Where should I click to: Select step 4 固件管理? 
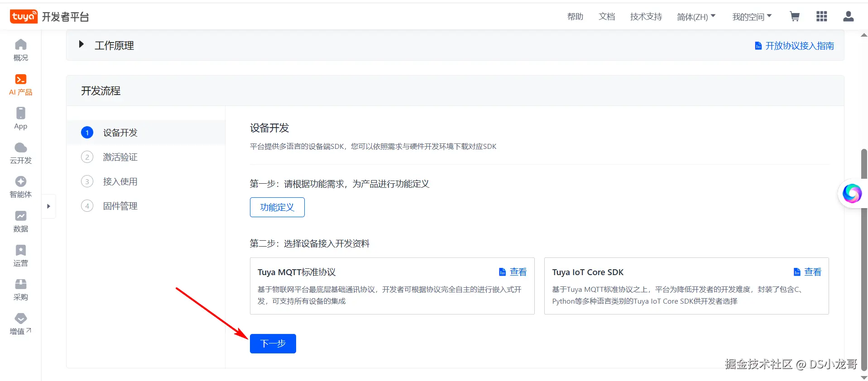coord(146,206)
